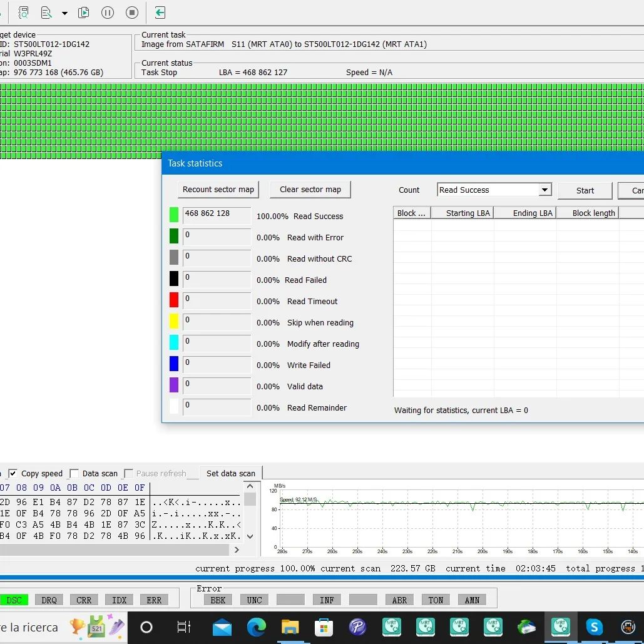Enable the Data scan checkbox

click(74, 474)
